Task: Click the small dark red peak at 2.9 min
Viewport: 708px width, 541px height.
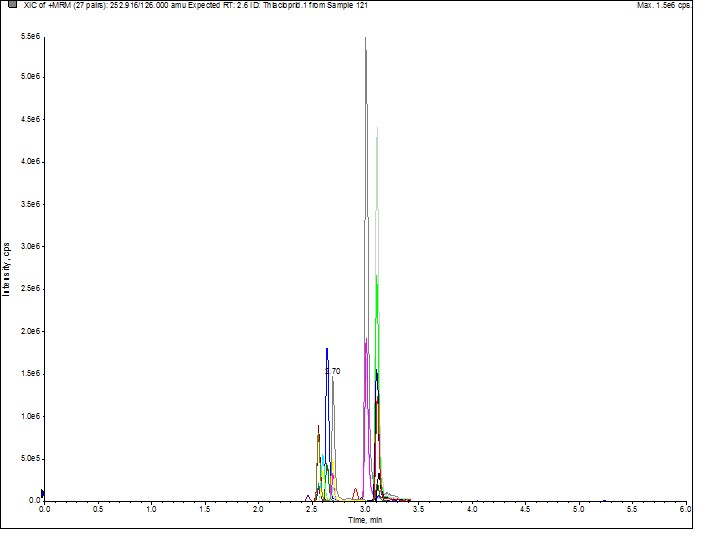Action: [355, 490]
